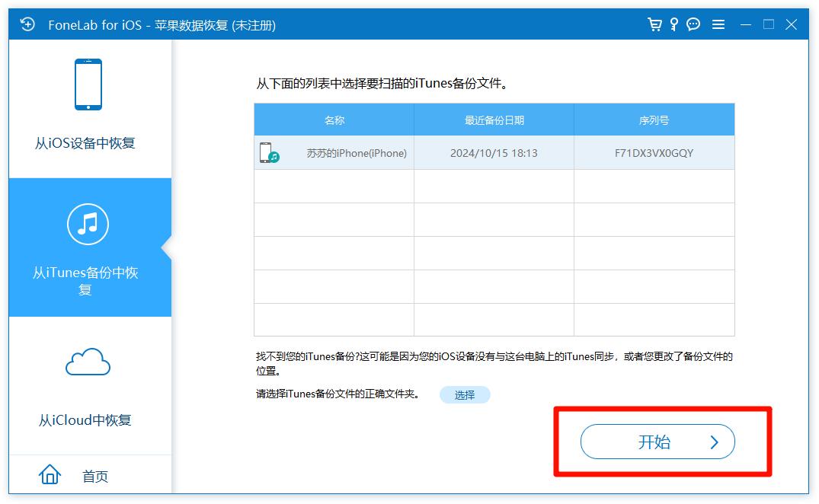This screenshot has width=819, height=504.
Task: Open the hamburger menu in title bar
Action: tap(718, 24)
